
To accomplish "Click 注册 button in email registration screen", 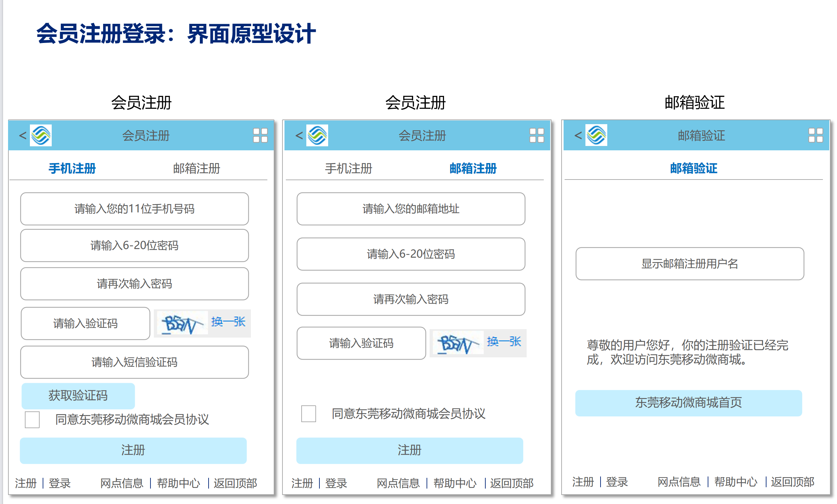I will pos(410,450).
